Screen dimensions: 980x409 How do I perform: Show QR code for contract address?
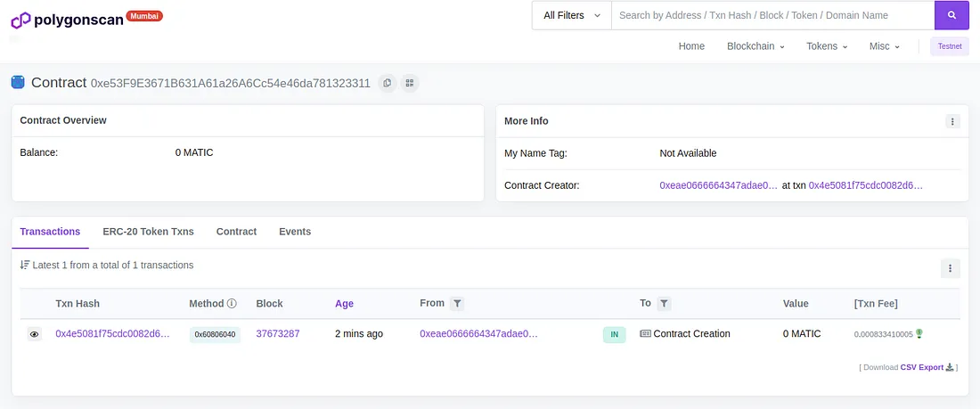(x=410, y=83)
